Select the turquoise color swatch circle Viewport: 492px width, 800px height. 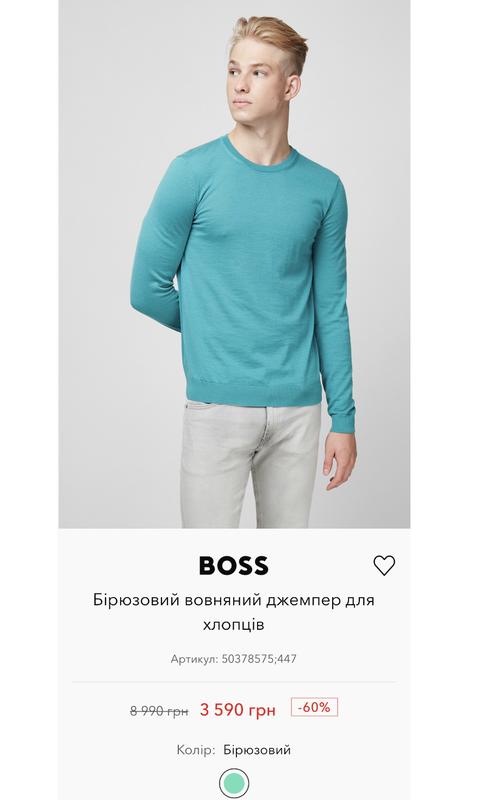[x=234, y=783]
